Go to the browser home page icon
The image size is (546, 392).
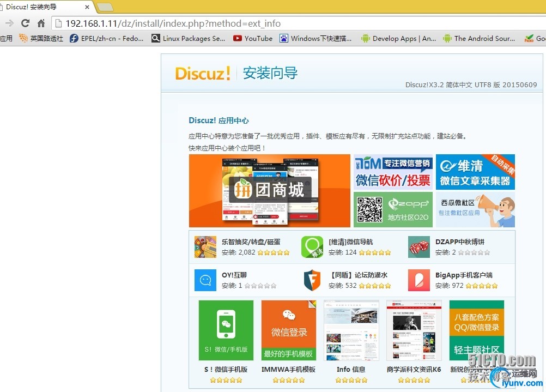point(41,23)
